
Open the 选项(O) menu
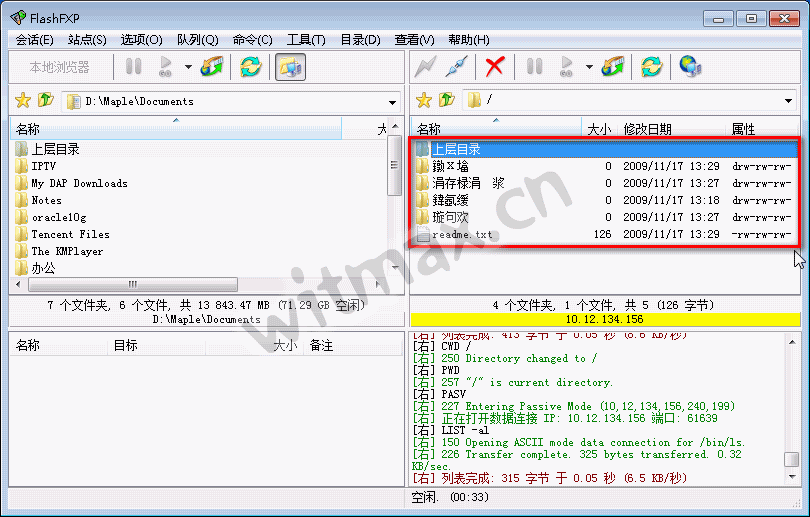[141, 40]
